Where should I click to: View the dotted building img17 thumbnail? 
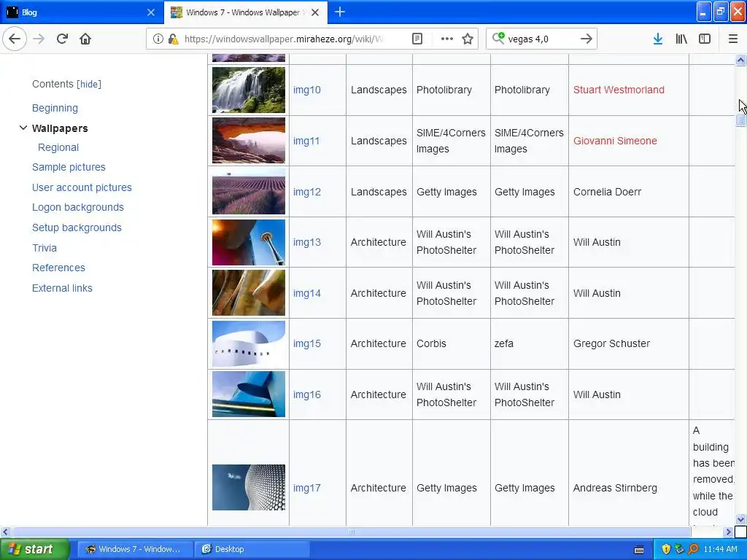(x=249, y=488)
